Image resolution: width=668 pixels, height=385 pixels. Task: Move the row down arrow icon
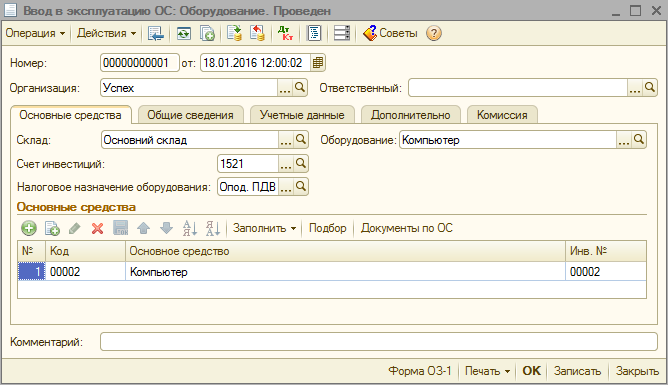[x=167, y=228]
